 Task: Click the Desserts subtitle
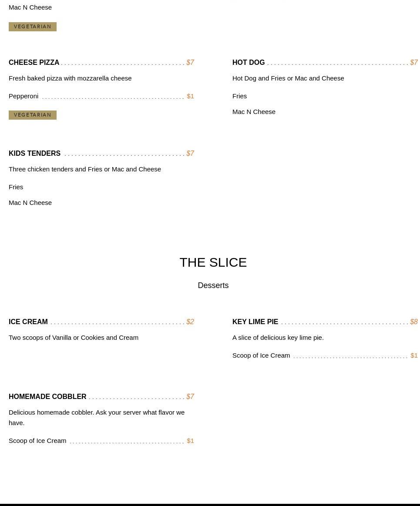tap(213, 285)
